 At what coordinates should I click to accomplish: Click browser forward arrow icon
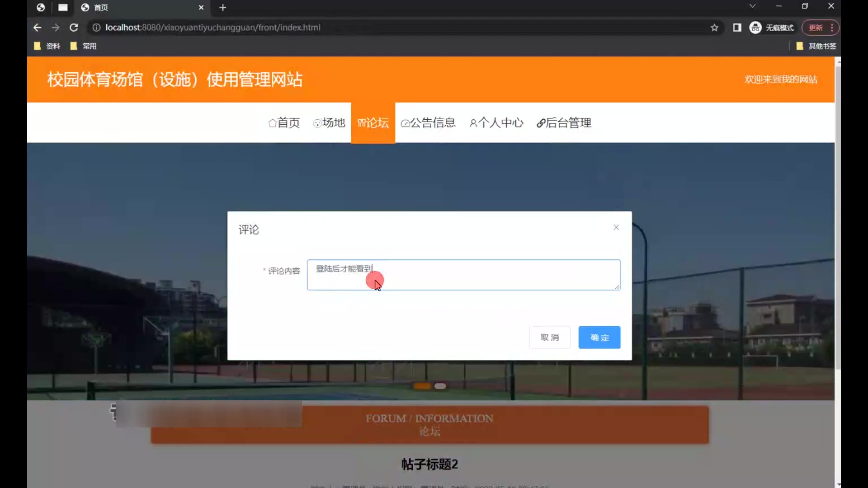(56, 28)
